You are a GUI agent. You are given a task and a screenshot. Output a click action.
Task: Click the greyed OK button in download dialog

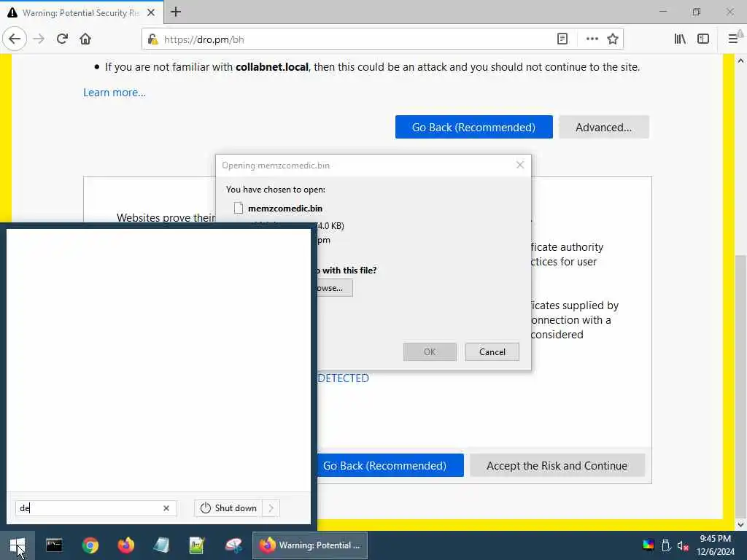[x=430, y=352]
